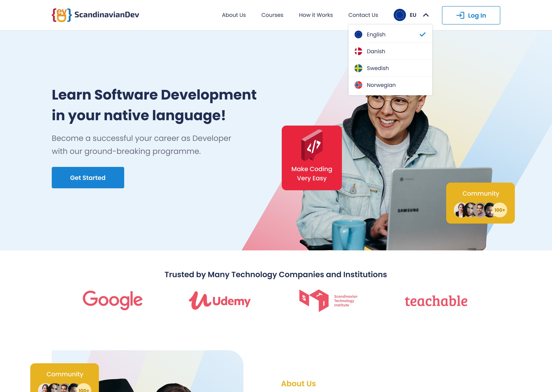Select English from language dropdown
Screen dimensions: 552x392
pos(389,34)
